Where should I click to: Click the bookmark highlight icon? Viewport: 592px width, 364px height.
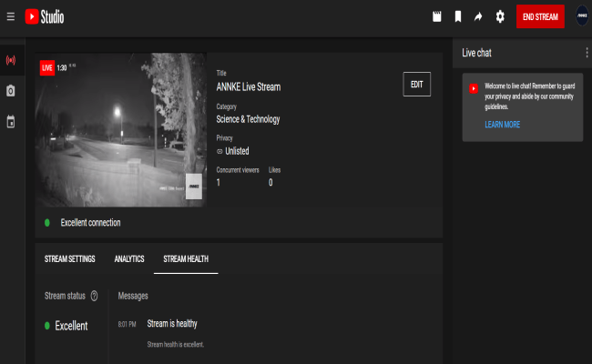click(x=458, y=16)
